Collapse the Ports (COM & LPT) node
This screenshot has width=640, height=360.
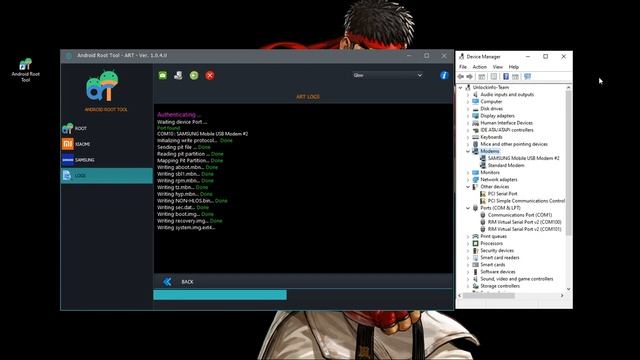pyautogui.click(x=468, y=208)
